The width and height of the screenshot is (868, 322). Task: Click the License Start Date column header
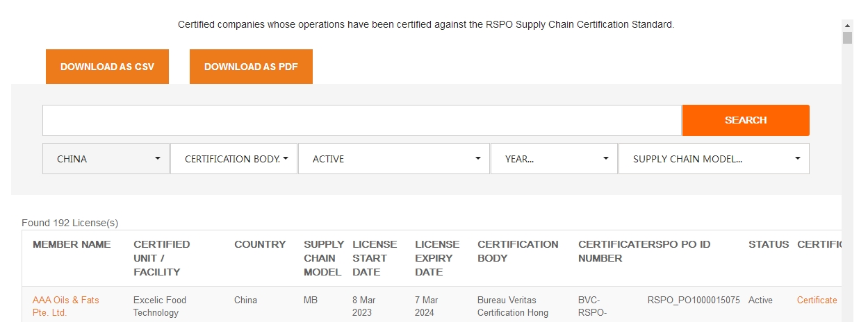pos(375,258)
